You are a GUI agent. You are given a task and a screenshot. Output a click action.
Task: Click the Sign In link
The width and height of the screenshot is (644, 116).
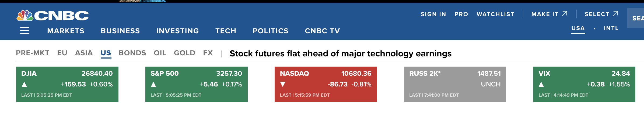pyautogui.click(x=433, y=14)
